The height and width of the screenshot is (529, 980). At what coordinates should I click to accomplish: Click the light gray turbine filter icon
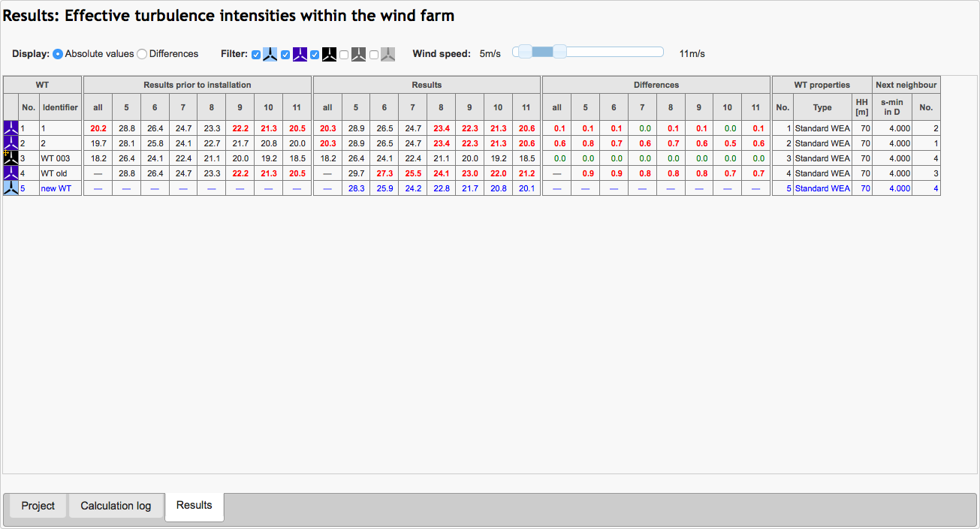point(387,54)
